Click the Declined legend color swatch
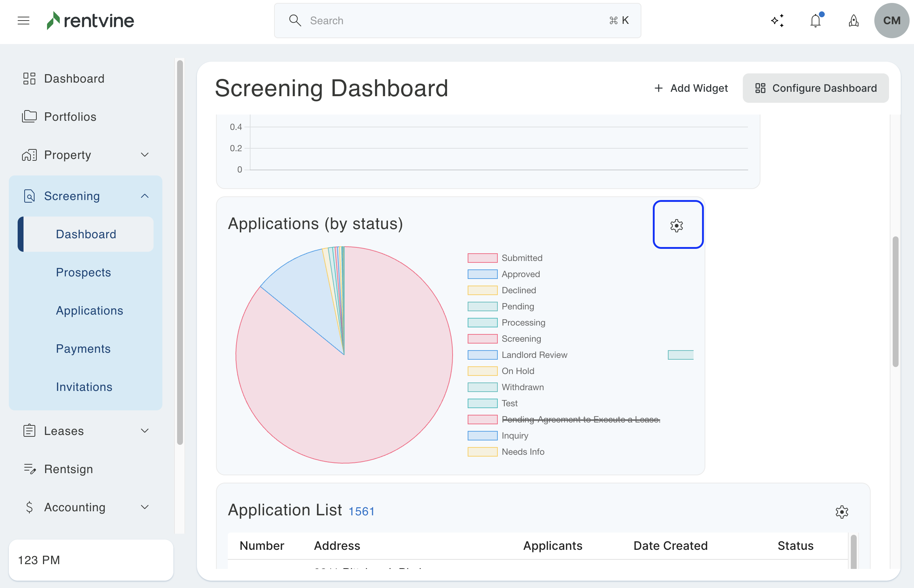This screenshot has height=588, width=914. [482, 290]
